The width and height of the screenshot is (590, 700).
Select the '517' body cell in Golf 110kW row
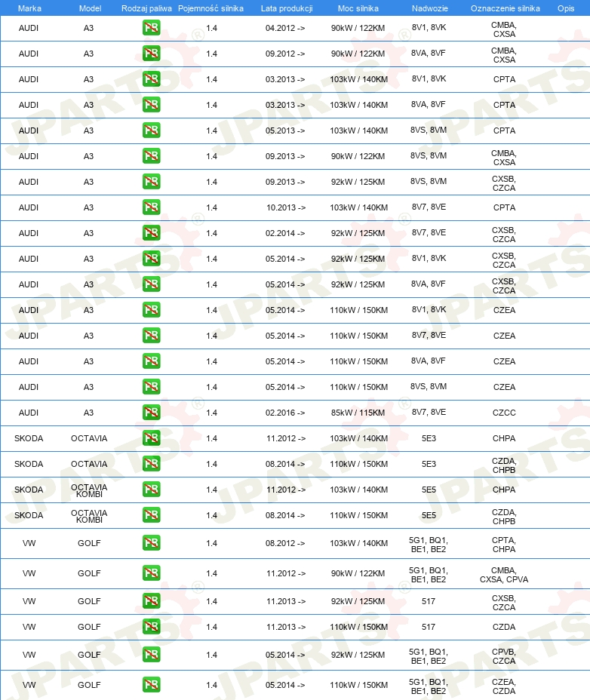[x=429, y=628]
